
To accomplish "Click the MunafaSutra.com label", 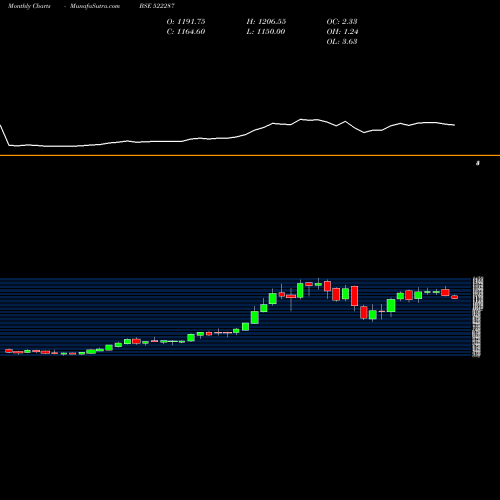I will [95, 6].
